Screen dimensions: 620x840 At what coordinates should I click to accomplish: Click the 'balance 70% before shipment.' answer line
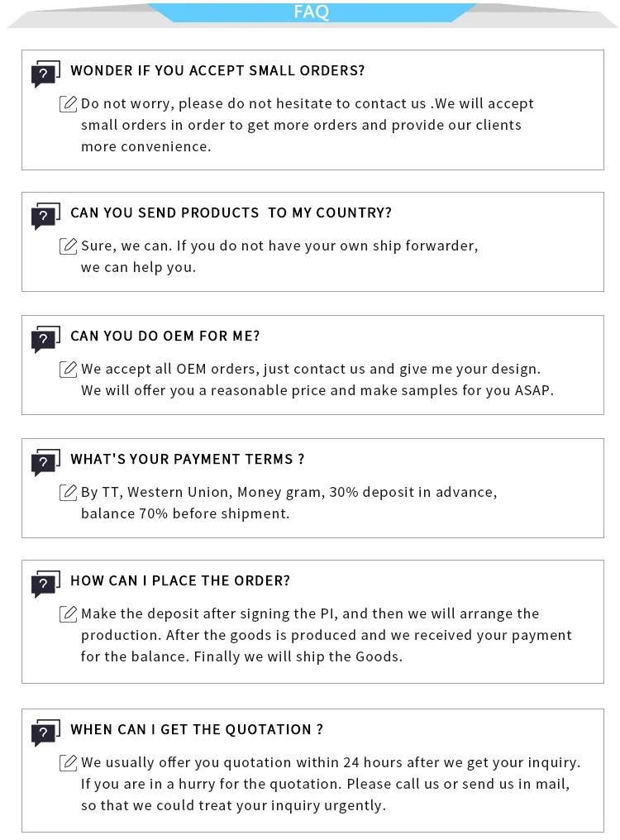click(185, 513)
